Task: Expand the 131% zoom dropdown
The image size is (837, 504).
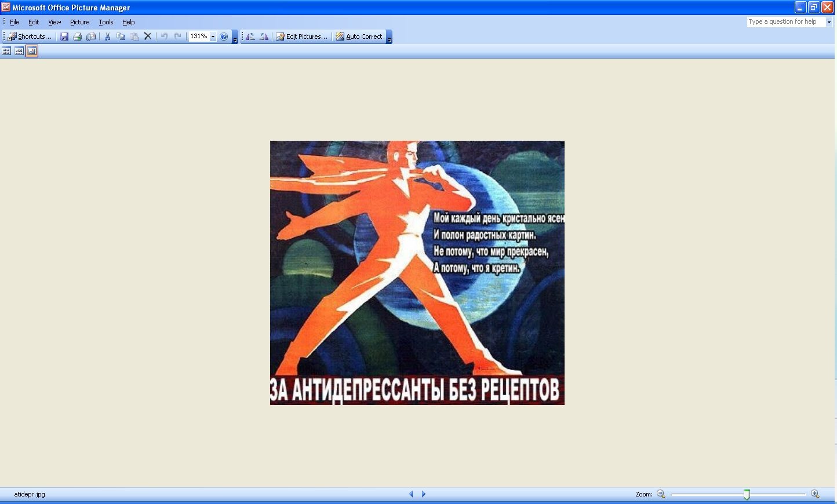Action: 213,36
